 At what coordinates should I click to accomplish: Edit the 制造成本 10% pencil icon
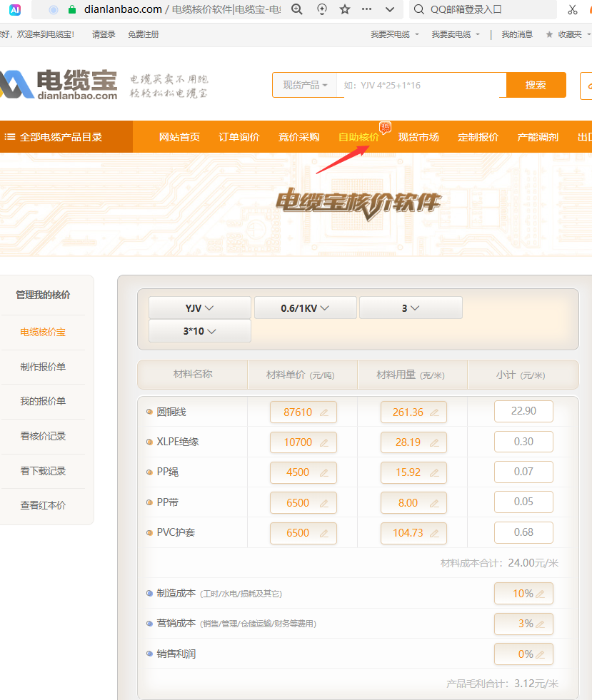540,594
